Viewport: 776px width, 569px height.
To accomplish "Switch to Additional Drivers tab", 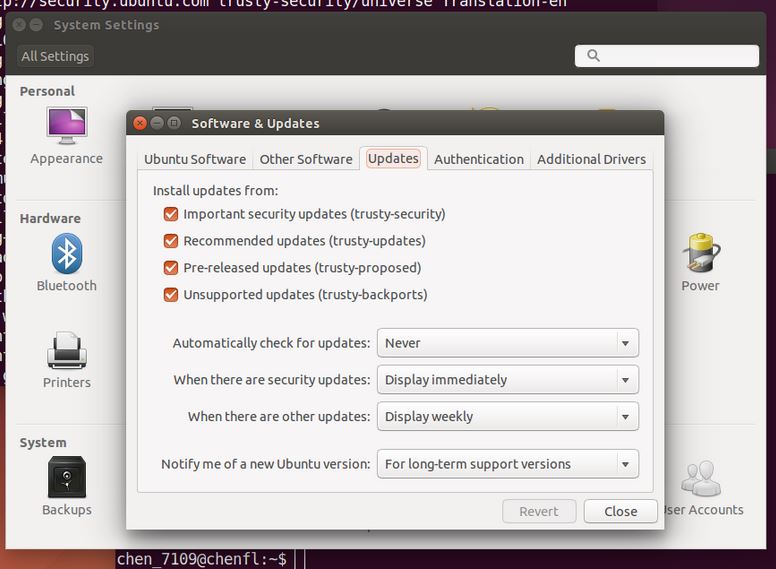I will coord(591,159).
